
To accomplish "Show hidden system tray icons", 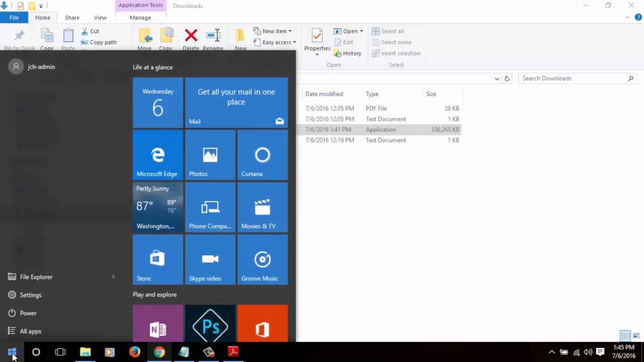I will (x=552, y=352).
